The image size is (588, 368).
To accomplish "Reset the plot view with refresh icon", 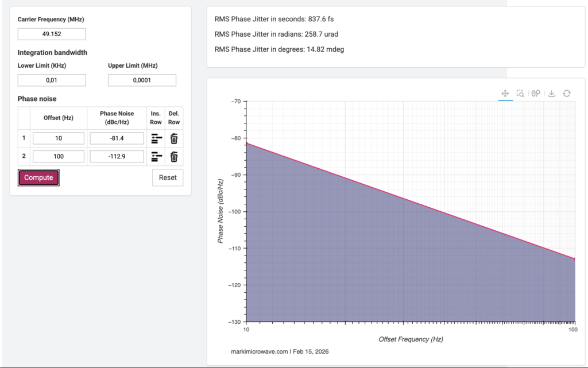I will [567, 94].
